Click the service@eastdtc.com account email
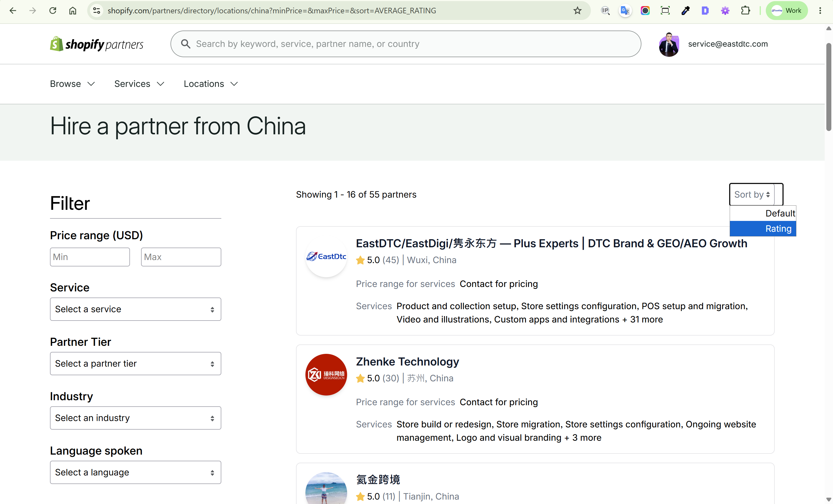Image resolution: width=833 pixels, height=504 pixels. 728,44
